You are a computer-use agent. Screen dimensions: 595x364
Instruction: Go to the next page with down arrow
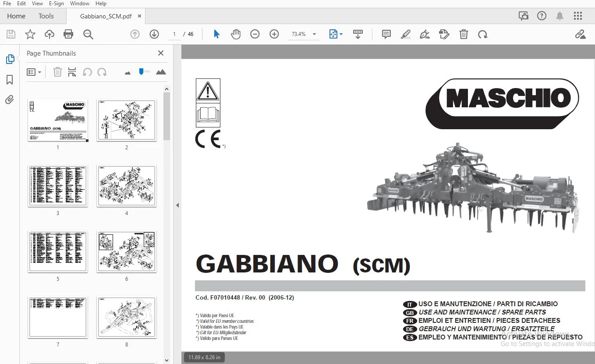tap(154, 34)
